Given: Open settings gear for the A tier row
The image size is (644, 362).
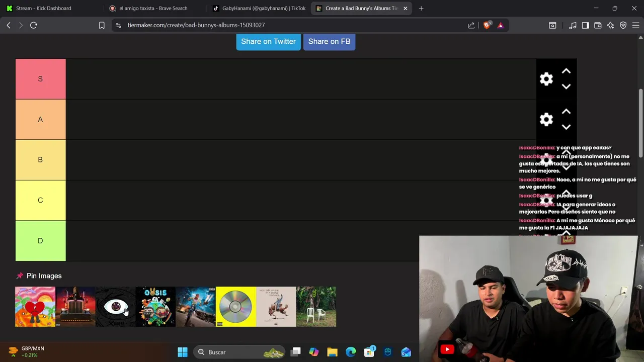Looking at the screenshot, I should (x=546, y=119).
